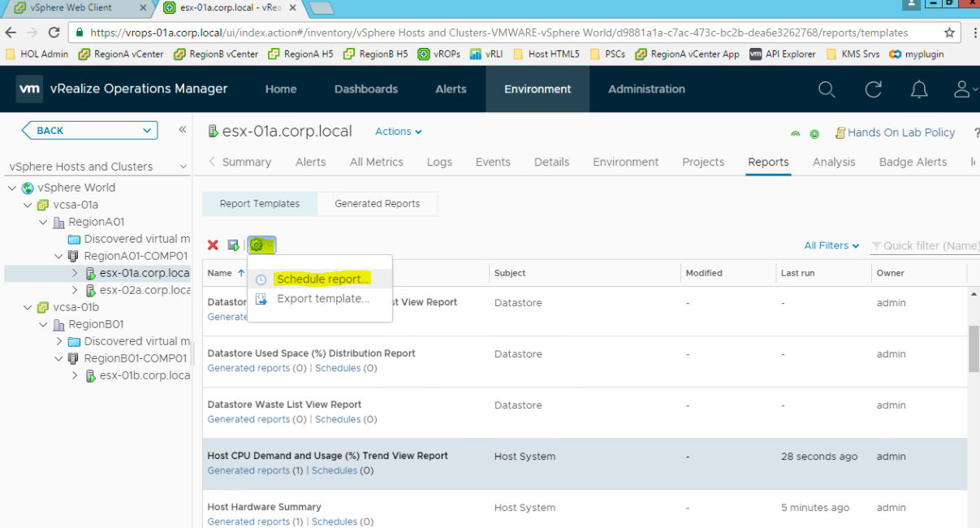Collapse the RegionA01-COMP01 cluster node
The image size is (980, 528).
58,256
